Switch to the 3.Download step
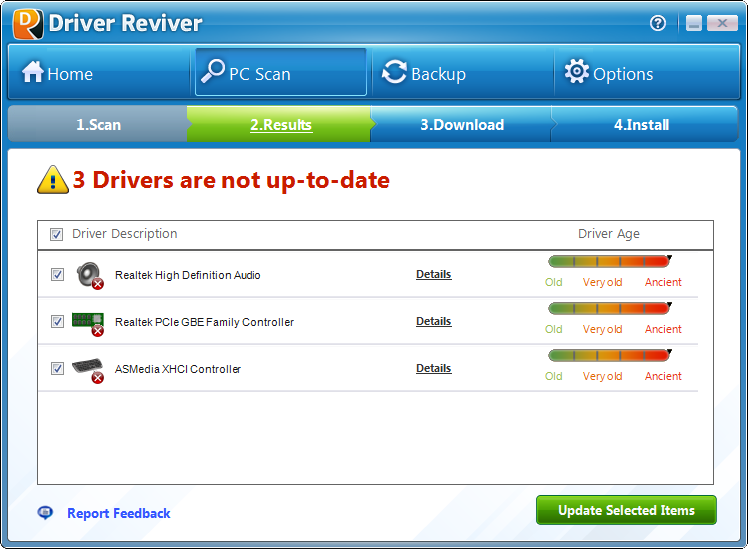This screenshot has width=748, height=549. [461, 125]
